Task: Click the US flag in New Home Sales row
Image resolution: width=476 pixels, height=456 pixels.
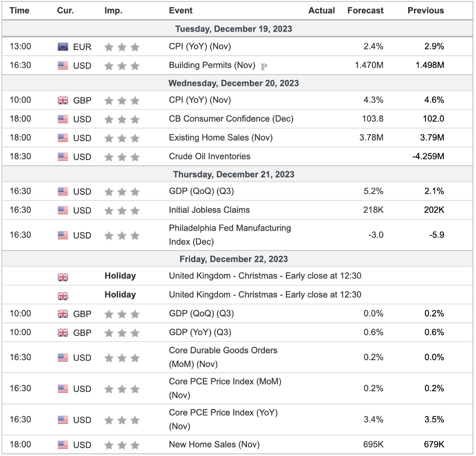Action: (x=63, y=445)
